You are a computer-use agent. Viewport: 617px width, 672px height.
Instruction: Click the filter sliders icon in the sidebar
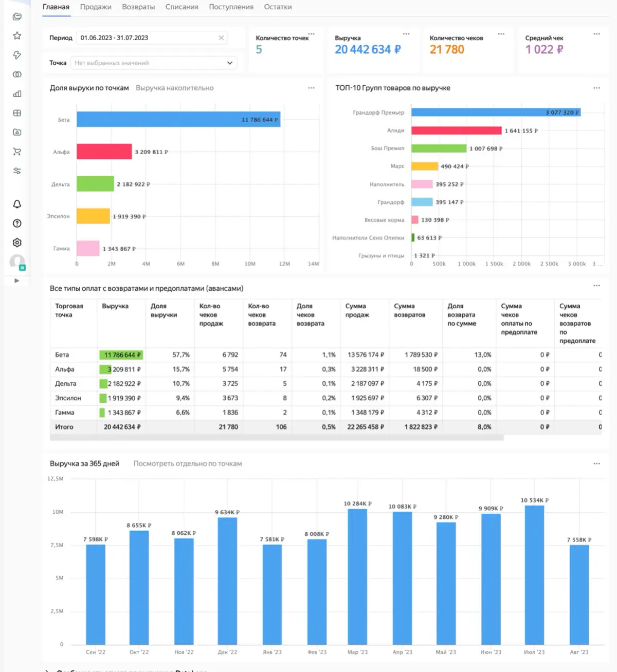click(17, 171)
